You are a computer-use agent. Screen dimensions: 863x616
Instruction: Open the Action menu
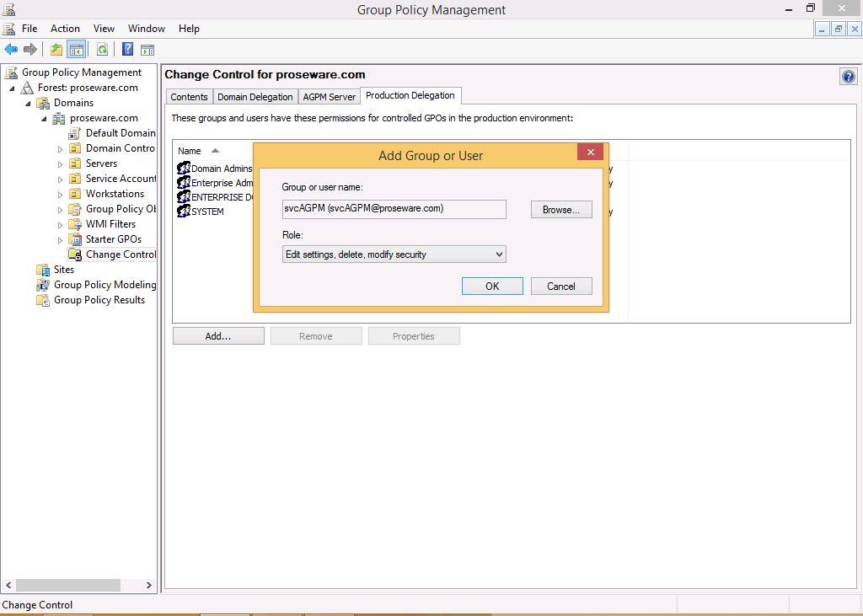click(x=65, y=29)
